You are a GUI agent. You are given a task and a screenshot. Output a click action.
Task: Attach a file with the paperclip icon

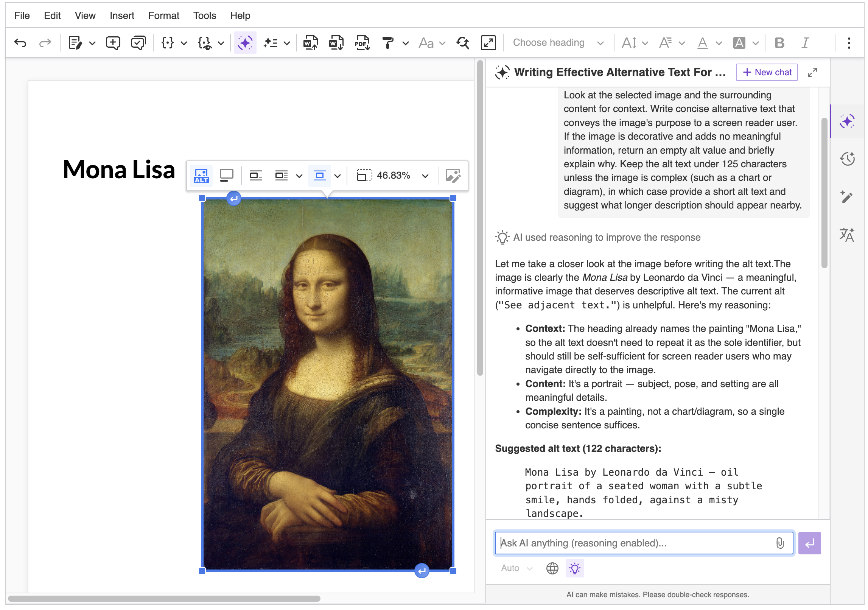(780, 543)
